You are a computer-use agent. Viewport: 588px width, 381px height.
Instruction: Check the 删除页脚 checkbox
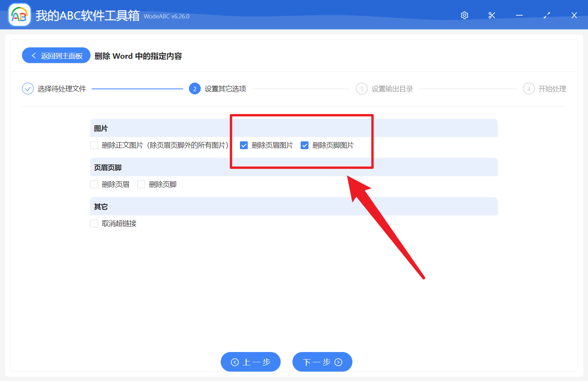[141, 184]
